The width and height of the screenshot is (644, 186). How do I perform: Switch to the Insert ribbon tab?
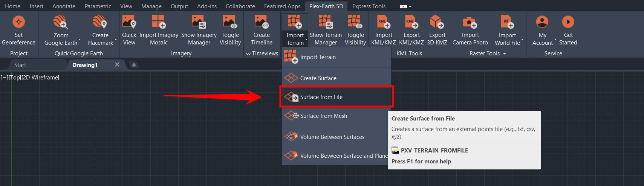pyautogui.click(x=37, y=6)
